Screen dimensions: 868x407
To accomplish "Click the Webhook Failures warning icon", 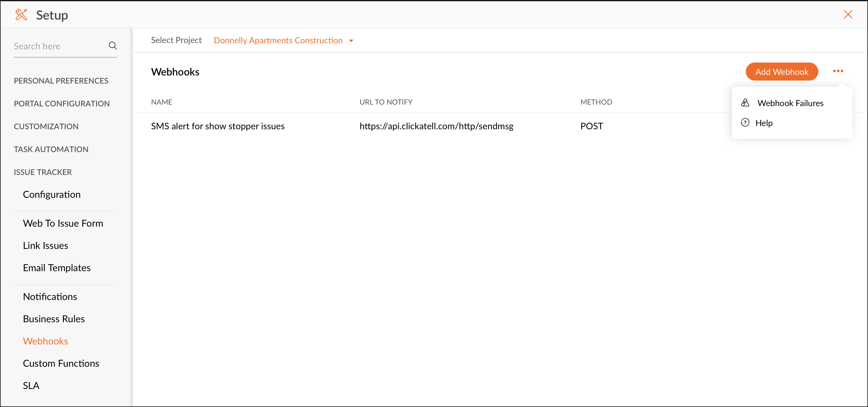I will tap(745, 103).
